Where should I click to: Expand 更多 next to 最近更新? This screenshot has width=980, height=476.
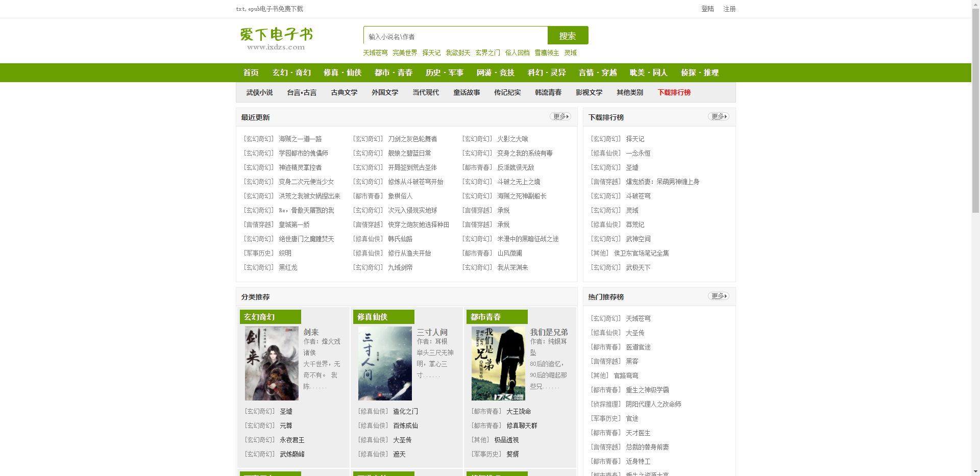pos(560,116)
